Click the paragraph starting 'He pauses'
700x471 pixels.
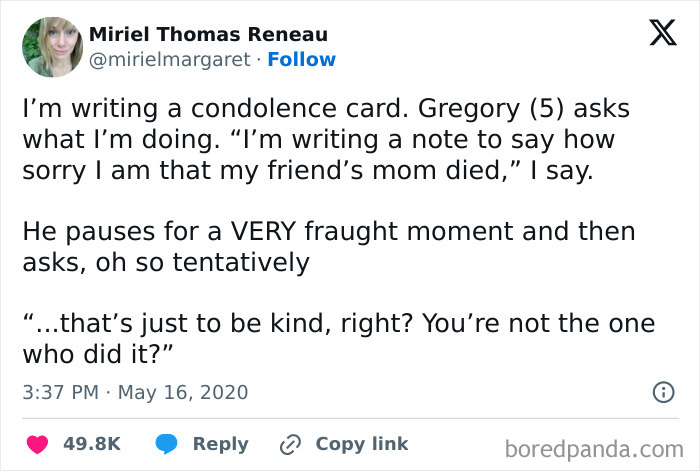tap(328, 246)
